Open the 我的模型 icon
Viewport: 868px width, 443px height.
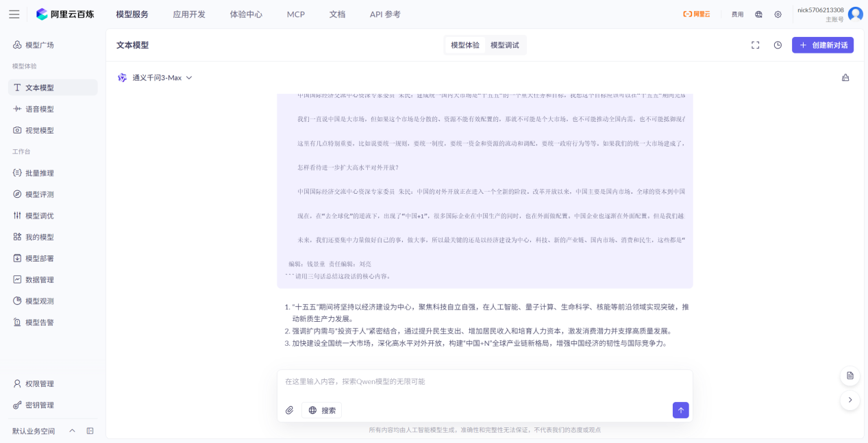click(x=17, y=237)
